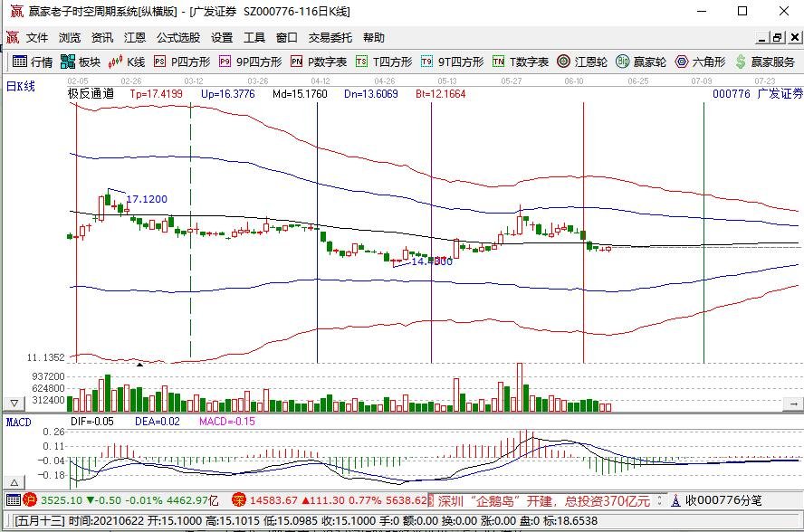Toggle the news ticker up-down stepper
Screen dimensions: 804x532
coord(659,500)
